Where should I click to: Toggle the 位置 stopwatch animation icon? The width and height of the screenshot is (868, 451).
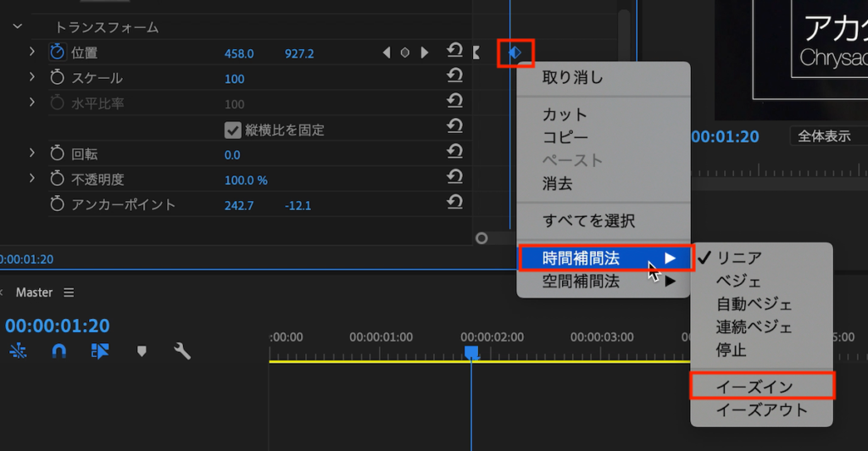point(57,53)
